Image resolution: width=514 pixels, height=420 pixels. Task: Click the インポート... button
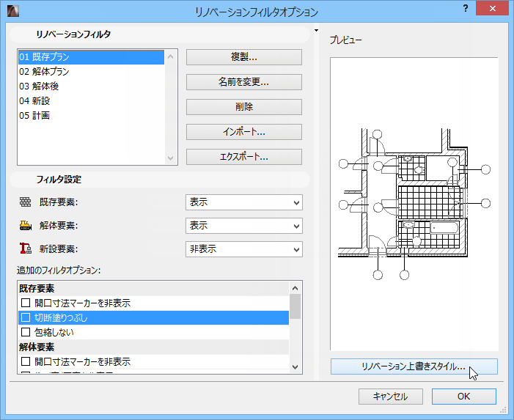(x=244, y=132)
